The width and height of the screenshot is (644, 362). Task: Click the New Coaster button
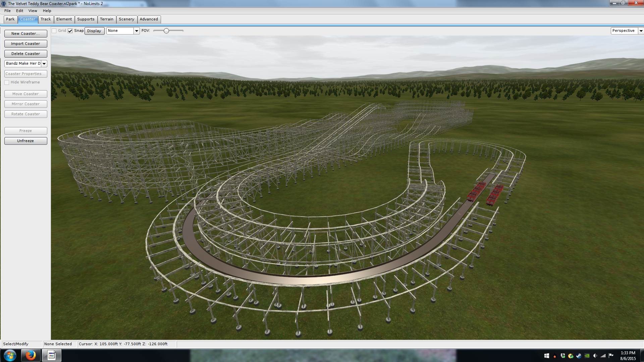click(x=25, y=34)
